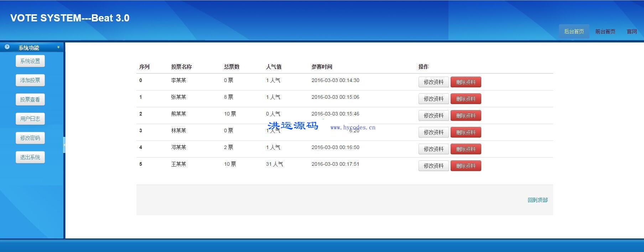The width and height of the screenshot is (644, 252).
Task: Select the name 林某某
Action: [178, 130]
